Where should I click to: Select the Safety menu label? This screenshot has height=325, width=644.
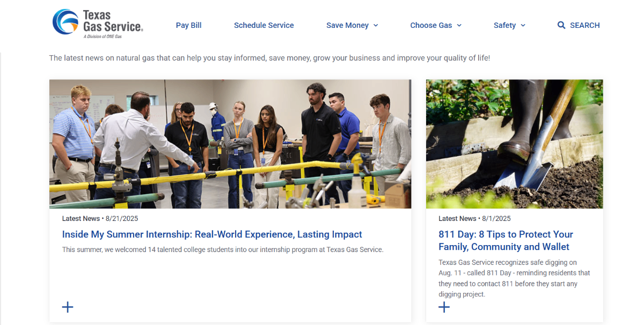click(504, 25)
